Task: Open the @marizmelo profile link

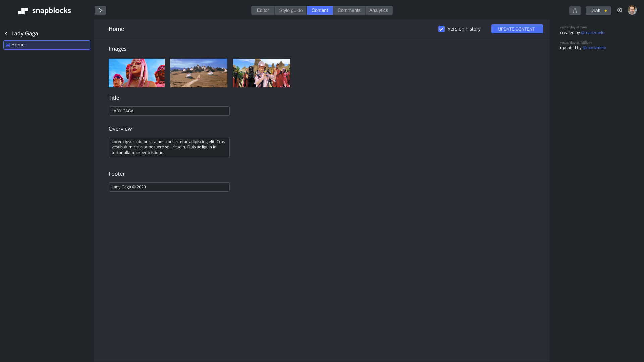Action: [593, 33]
